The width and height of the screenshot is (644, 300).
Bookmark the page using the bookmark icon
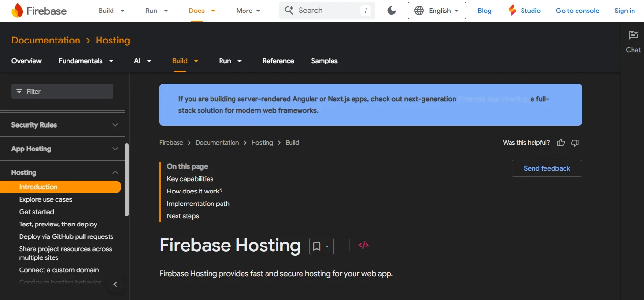tap(317, 245)
